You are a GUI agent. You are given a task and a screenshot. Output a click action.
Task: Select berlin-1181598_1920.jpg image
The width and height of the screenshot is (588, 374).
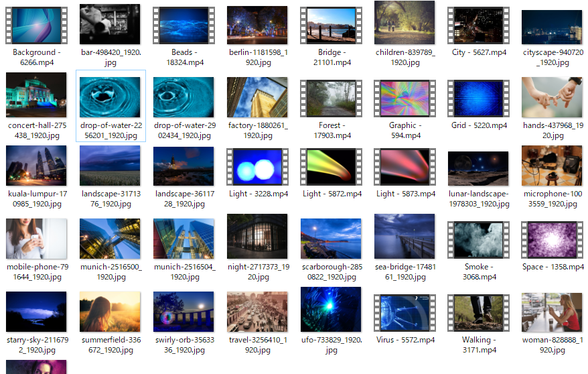point(257,25)
